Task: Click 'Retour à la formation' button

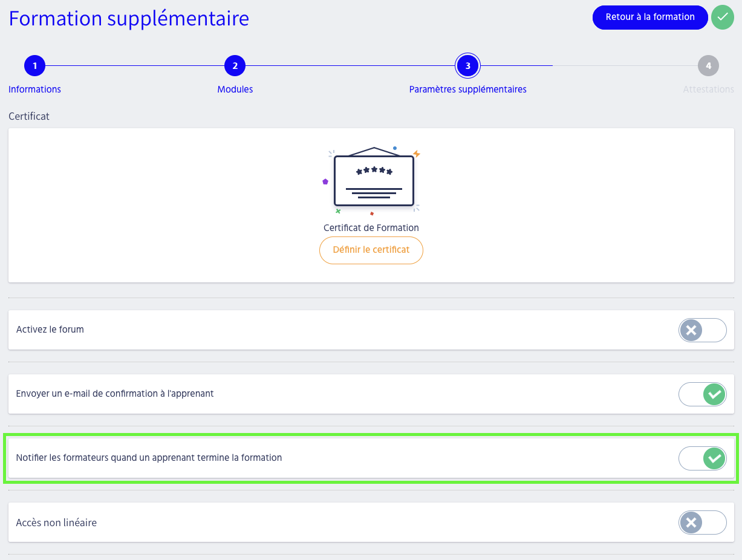Action: click(x=650, y=17)
